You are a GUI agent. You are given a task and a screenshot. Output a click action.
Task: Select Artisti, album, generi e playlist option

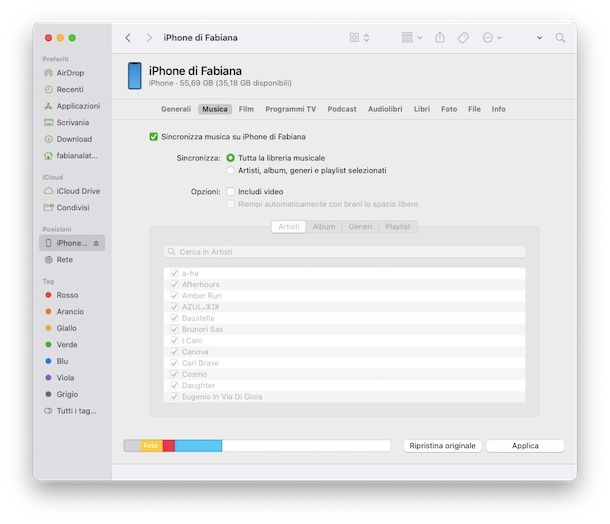[230, 170]
